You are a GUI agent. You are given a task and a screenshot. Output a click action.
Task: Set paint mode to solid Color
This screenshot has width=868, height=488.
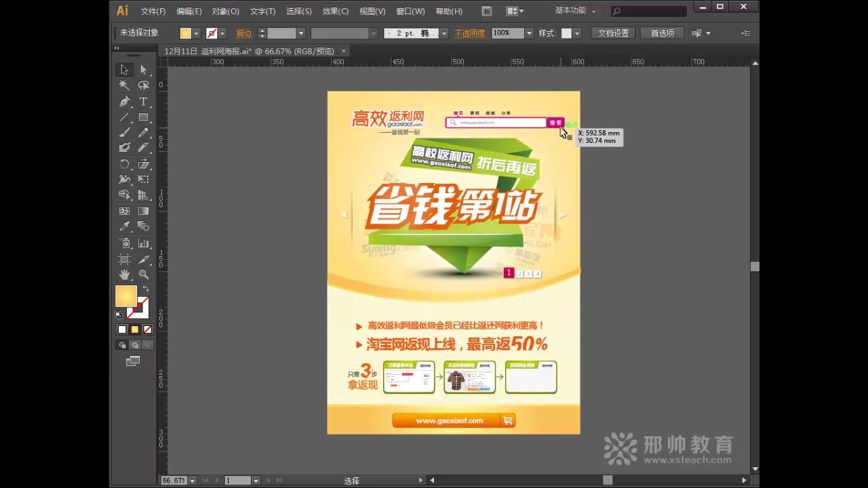(x=122, y=329)
